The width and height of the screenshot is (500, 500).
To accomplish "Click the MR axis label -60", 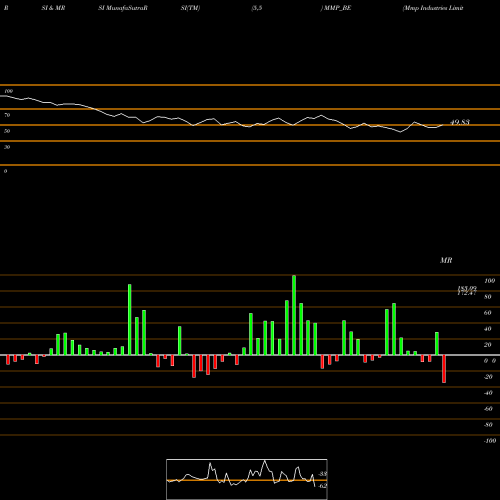I will (488, 409).
